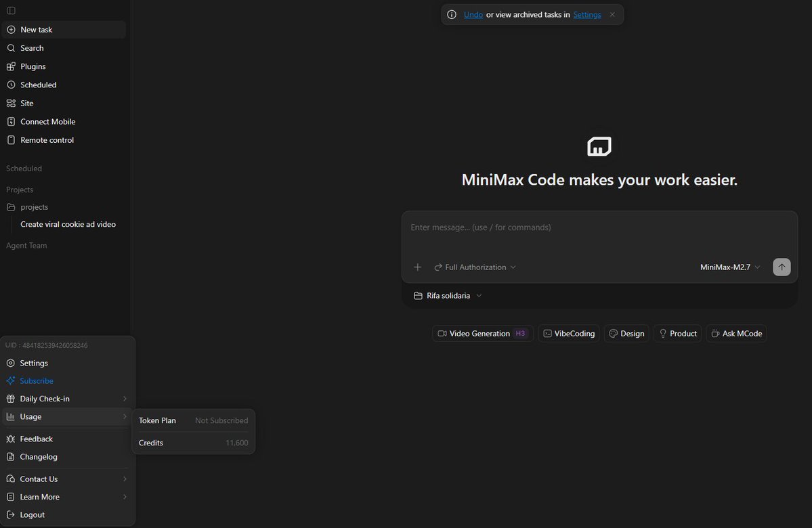
Task: Open the Changelog document icon
Action: 10,456
